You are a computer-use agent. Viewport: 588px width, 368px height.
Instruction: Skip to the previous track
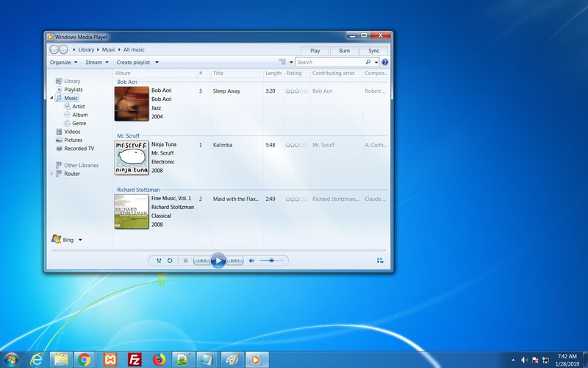(201, 261)
